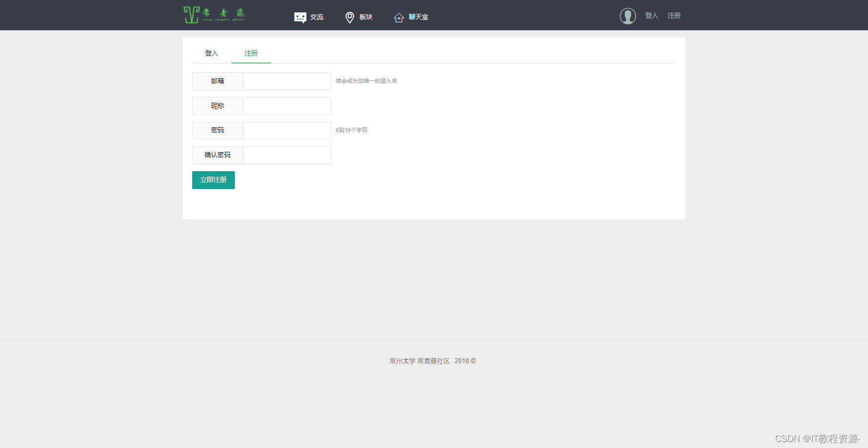Click 注册 link in header
This screenshot has height=448, width=868.
pyautogui.click(x=674, y=16)
